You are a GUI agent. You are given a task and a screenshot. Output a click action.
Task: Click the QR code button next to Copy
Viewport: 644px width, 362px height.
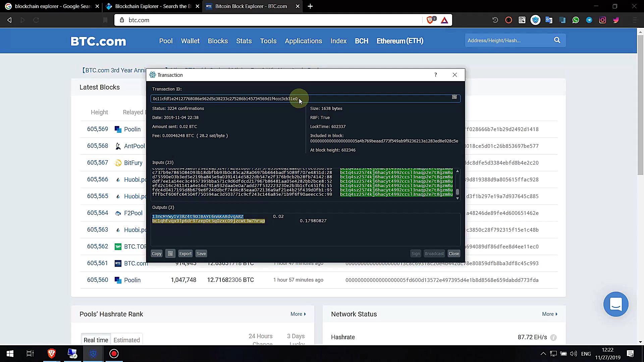(x=170, y=254)
